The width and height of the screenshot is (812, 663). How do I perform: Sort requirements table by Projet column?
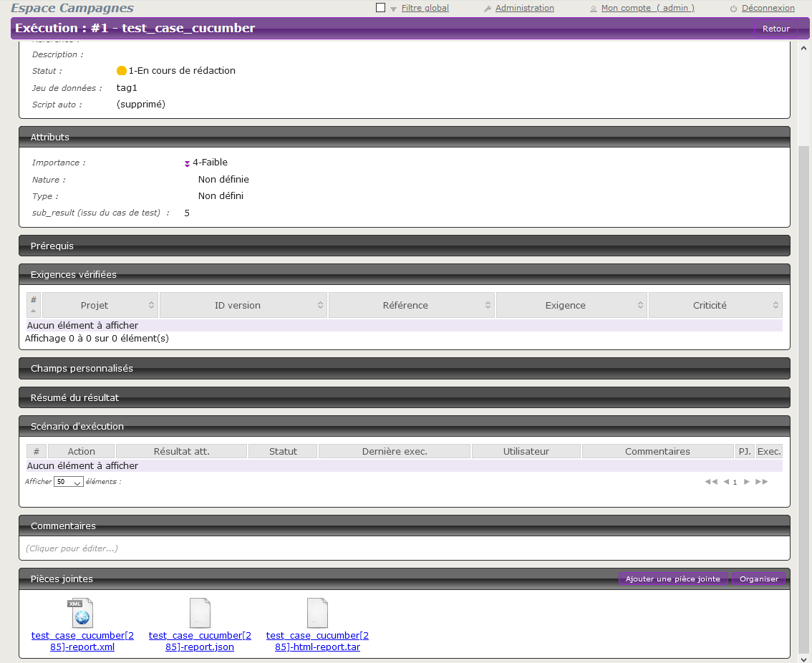point(100,305)
